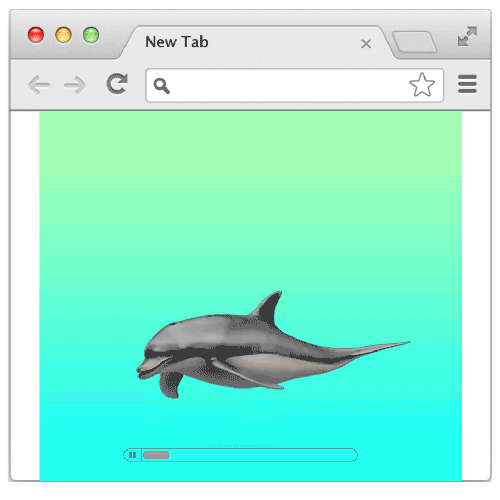Go back with the left arrow
This screenshot has width=500, height=500.
click(x=39, y=85)
